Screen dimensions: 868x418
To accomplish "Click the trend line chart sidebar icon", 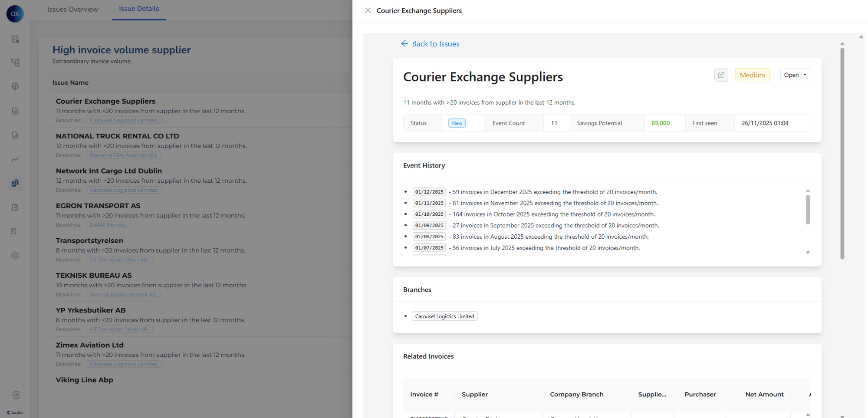I will (x=15, y=159).
